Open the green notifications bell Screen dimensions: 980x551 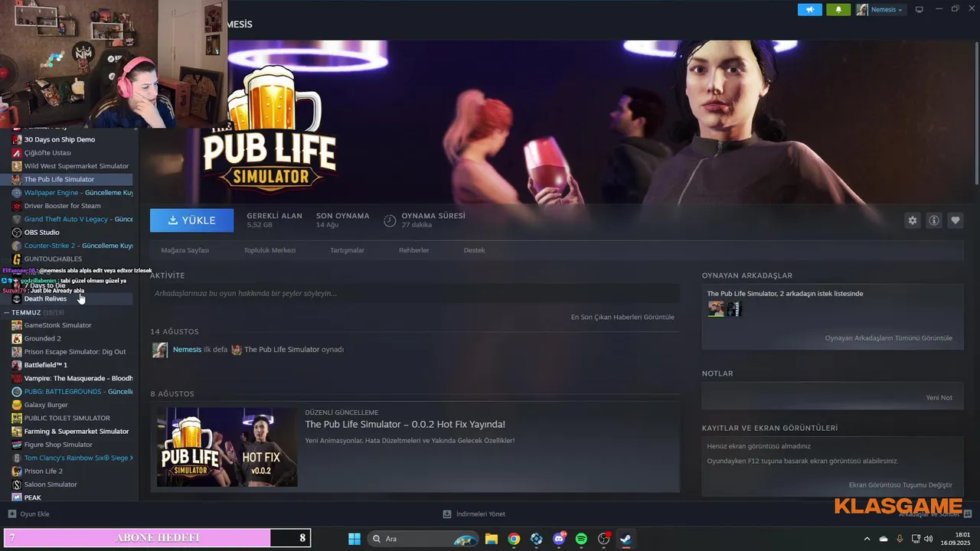[838, 10]
